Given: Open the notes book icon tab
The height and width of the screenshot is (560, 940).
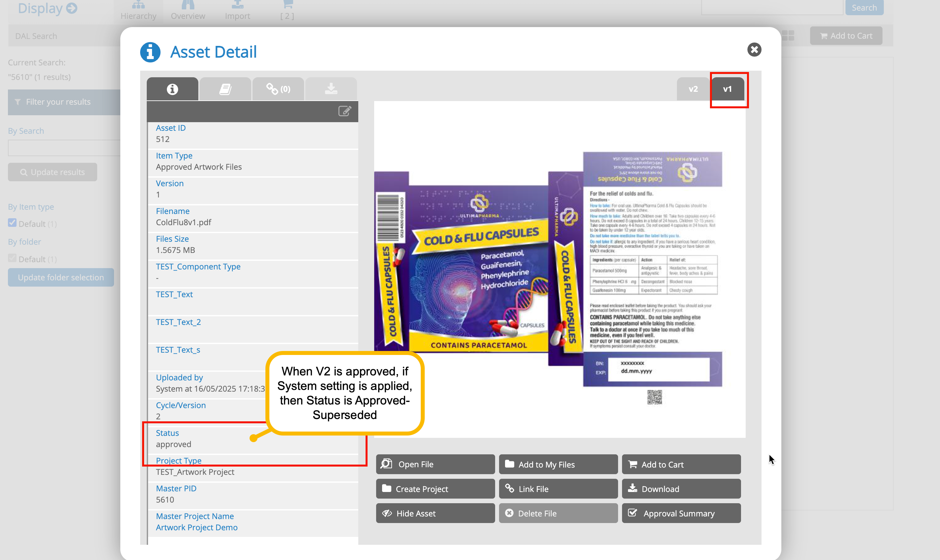Looking at the screenshot, I should click(x=225, y=89).
